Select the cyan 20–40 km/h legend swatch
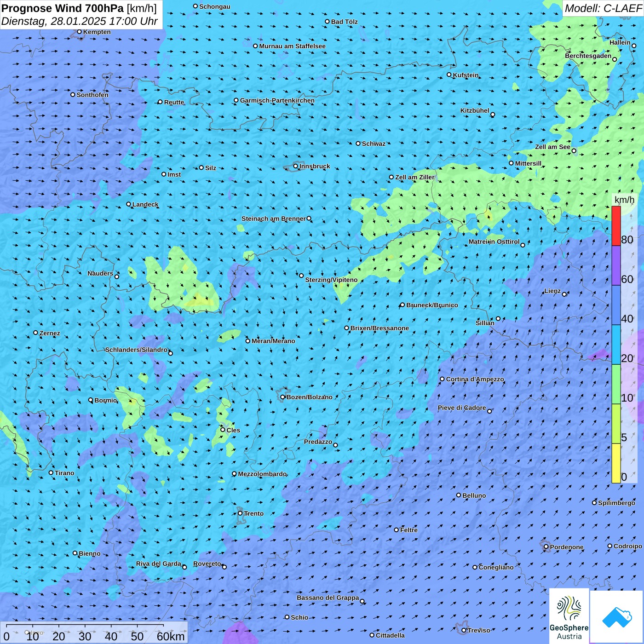 [x=616, y=345]
